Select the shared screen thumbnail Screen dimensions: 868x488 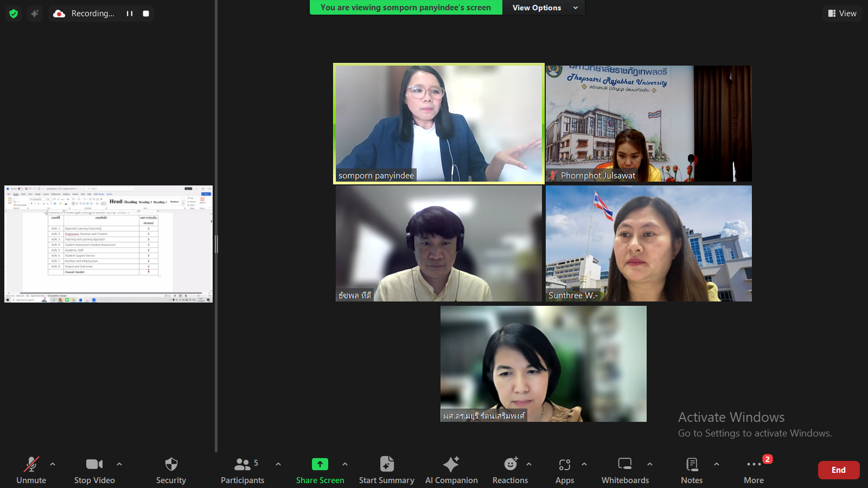(108, 244)
